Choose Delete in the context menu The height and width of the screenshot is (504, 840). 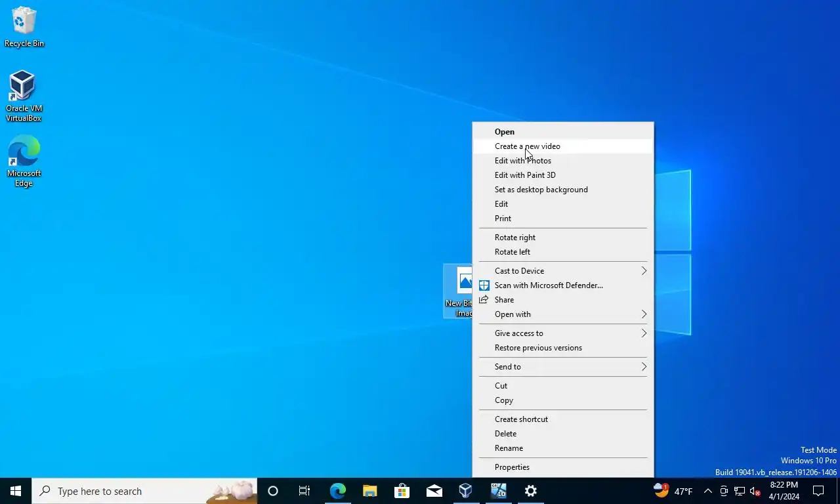[x=563, y=434]
